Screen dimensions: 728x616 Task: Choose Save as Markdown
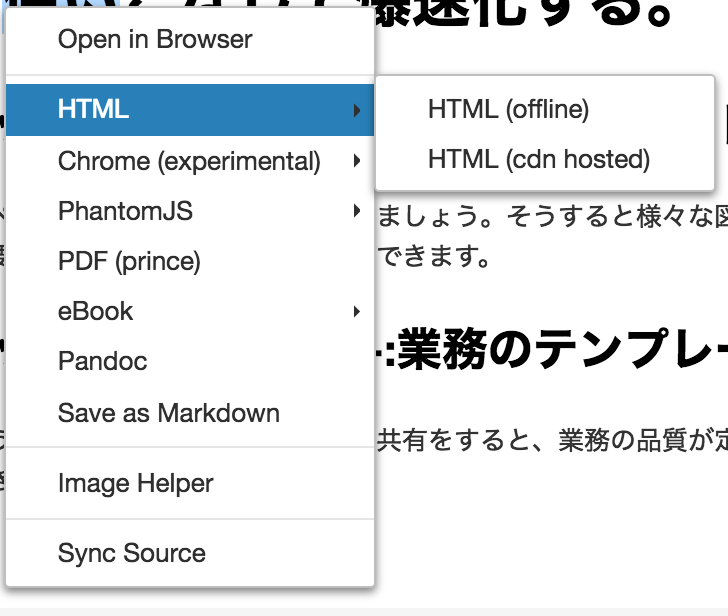190,413
